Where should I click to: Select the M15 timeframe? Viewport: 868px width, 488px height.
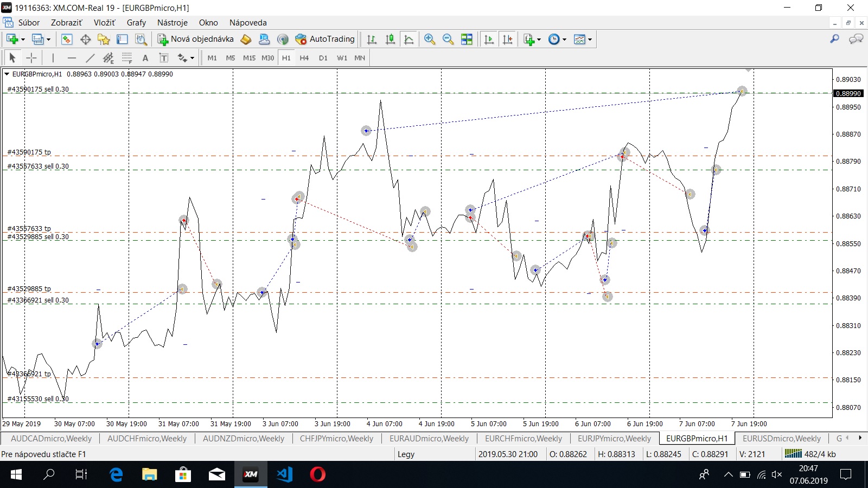point(249,57)
